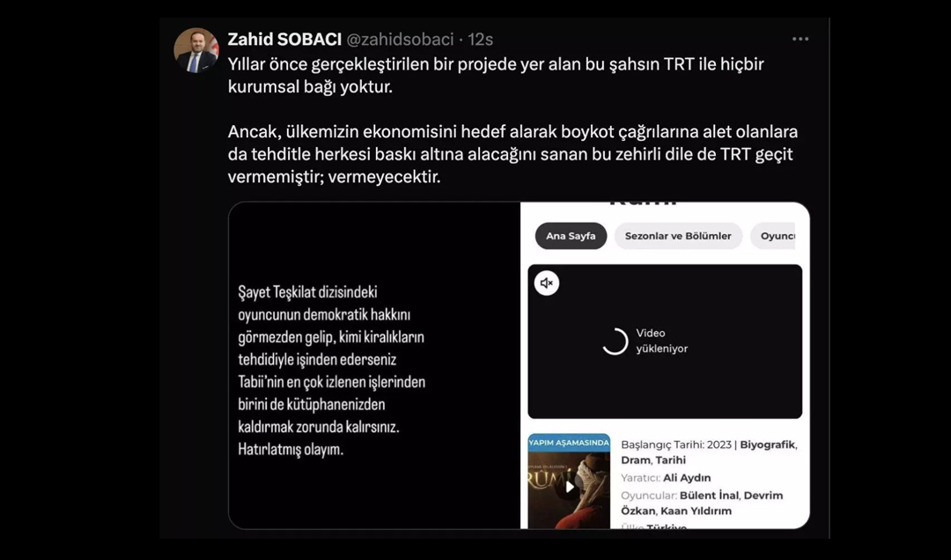Open the Rumi series poster thumbnail
This screenshot has height=560, width=951.
[569, 481]
